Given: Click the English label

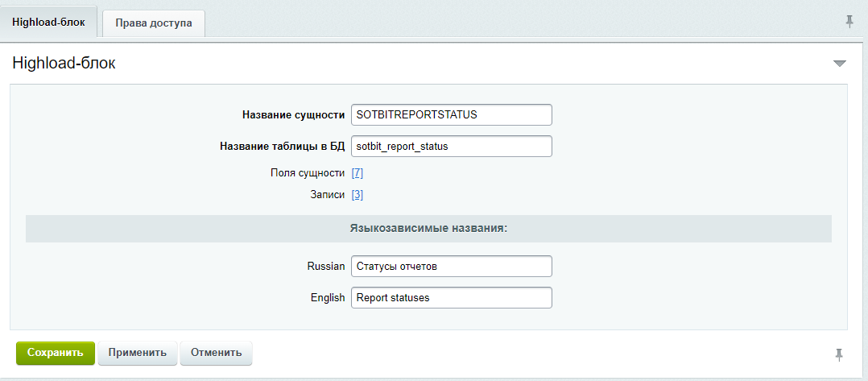Looking at the screenshot, I should point(328,297).
